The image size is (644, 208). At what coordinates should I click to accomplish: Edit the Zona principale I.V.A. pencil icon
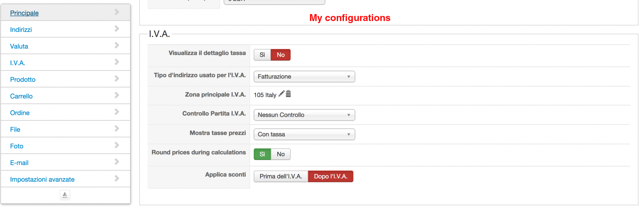tap(281, 94)
